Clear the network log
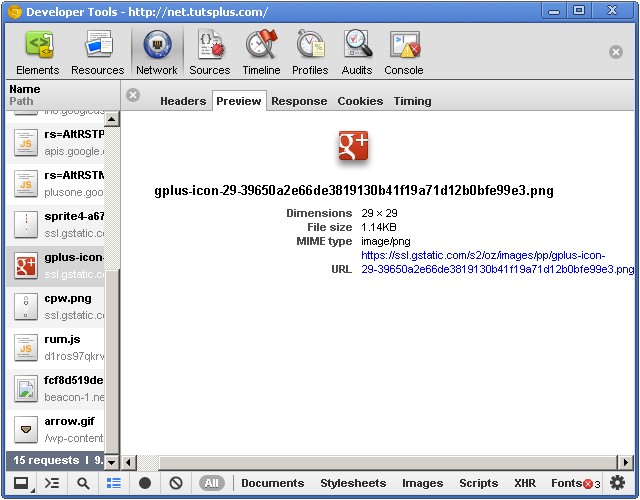 (176, 484)
